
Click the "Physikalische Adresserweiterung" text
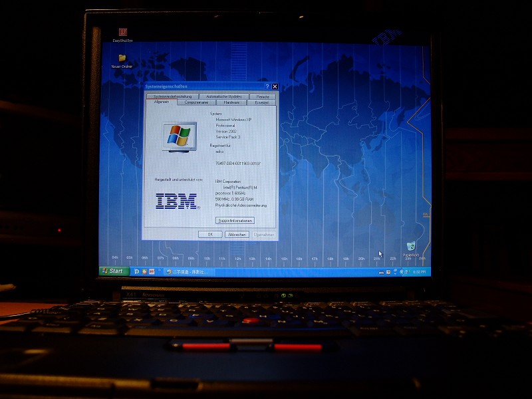pos(241,205)
